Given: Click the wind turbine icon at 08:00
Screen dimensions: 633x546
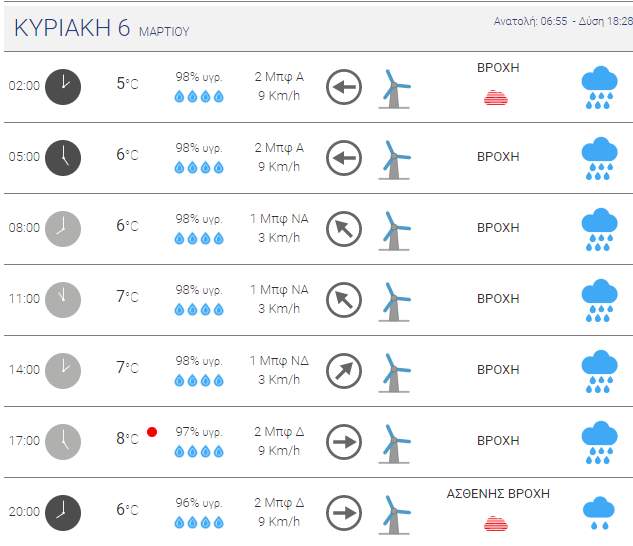Looking at the screenshot, I should [x=394, y=231].
